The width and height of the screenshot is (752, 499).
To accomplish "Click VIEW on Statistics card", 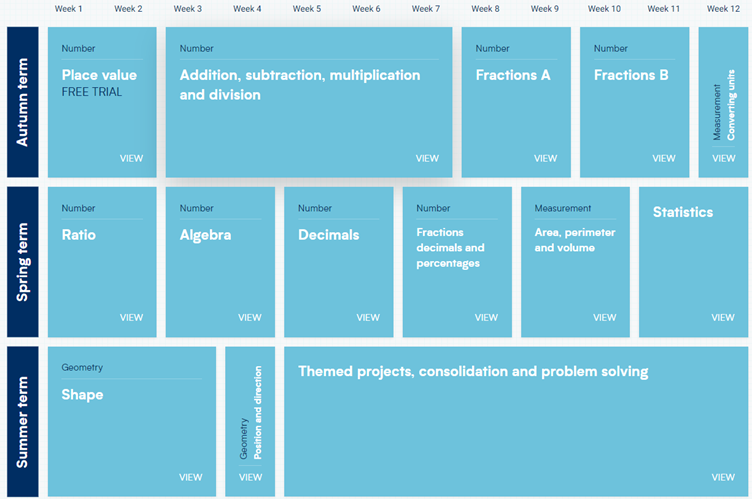I will [x=723, y=317].
